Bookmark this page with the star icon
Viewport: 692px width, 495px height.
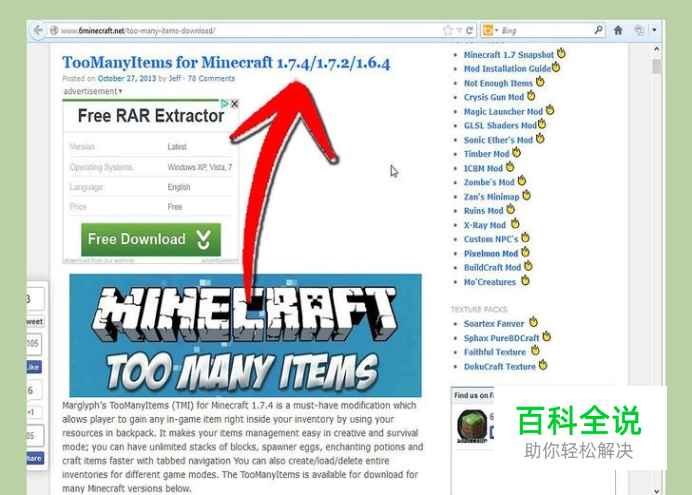(448, 30)
